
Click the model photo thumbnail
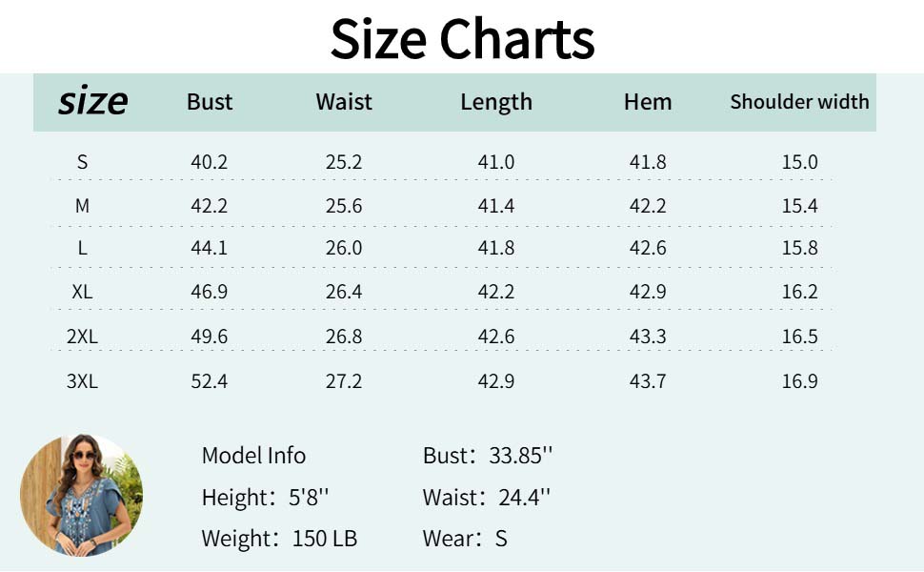coord(81,495)
